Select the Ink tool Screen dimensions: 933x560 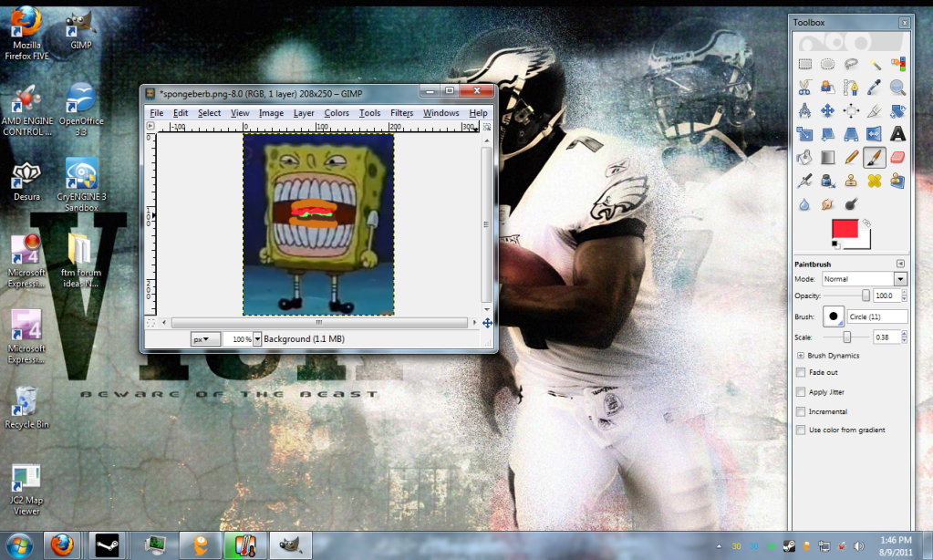tap(828, 181)
